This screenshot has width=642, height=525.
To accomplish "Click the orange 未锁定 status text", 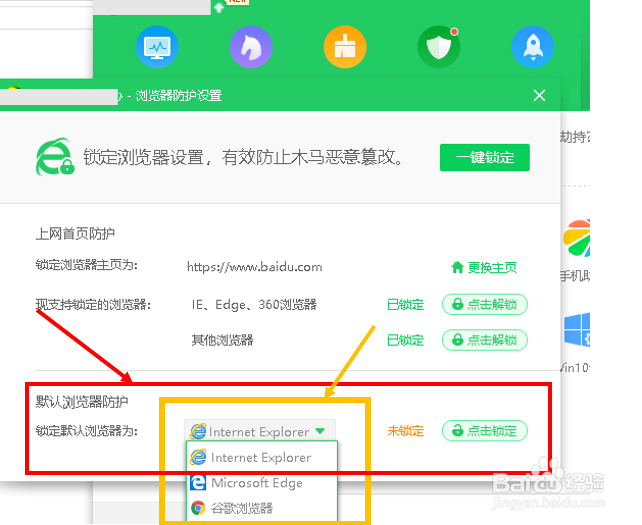I will coord(405,431).
